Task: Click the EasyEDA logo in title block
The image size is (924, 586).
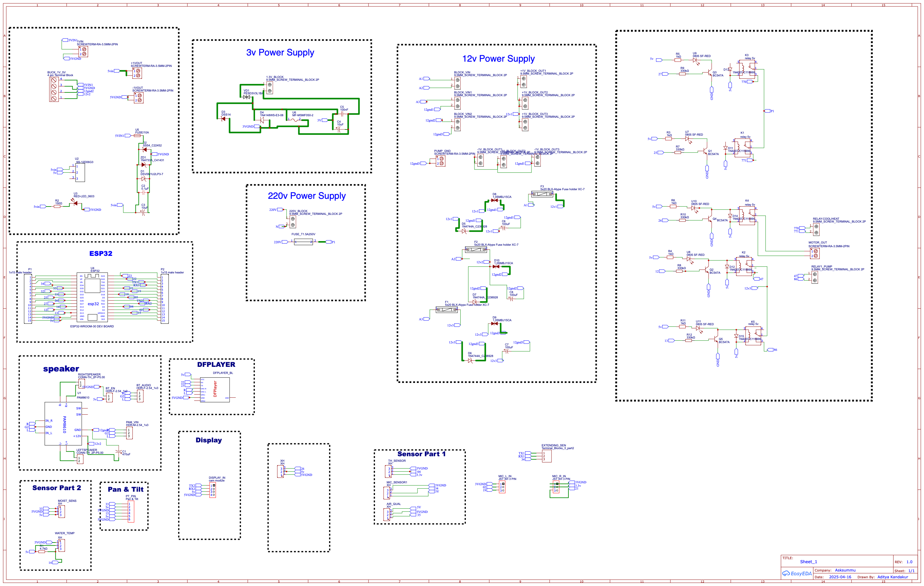Action: click(797, 573)
